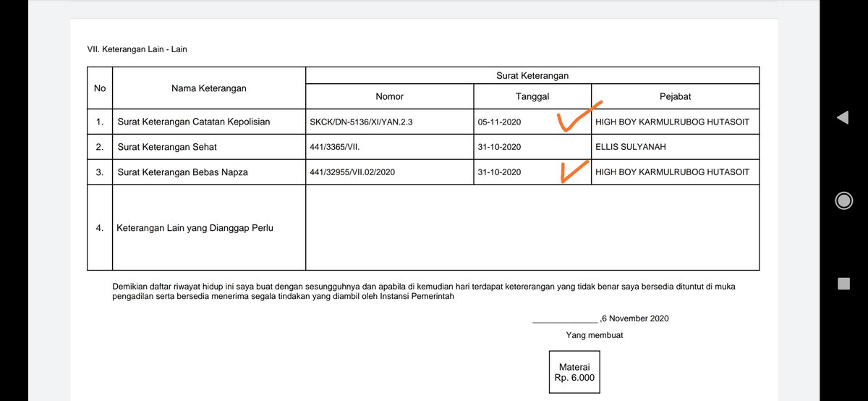
Task: Select official name in Catatan Kepolisian row
Action: click(x=672, y=122)
